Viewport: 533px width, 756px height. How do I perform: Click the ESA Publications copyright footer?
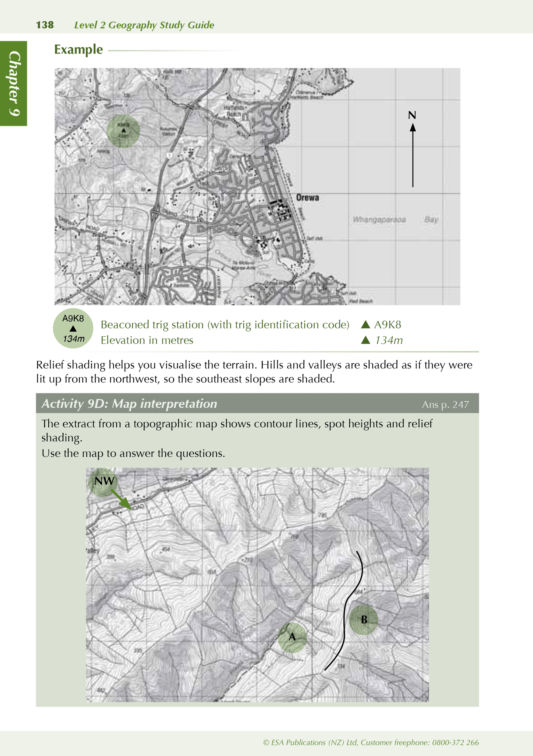(371, 742)
